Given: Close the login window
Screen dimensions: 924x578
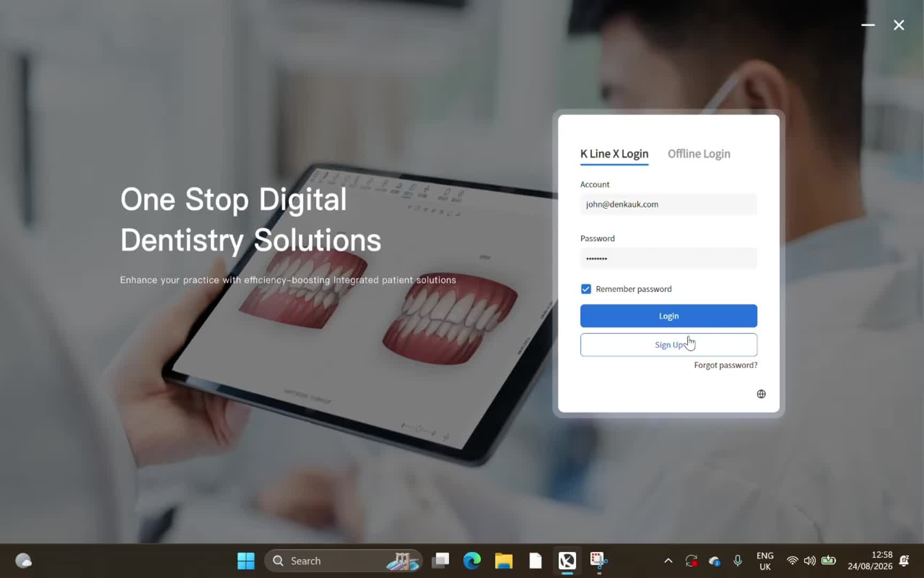Looking at the screenshot, I should [899, 25].
